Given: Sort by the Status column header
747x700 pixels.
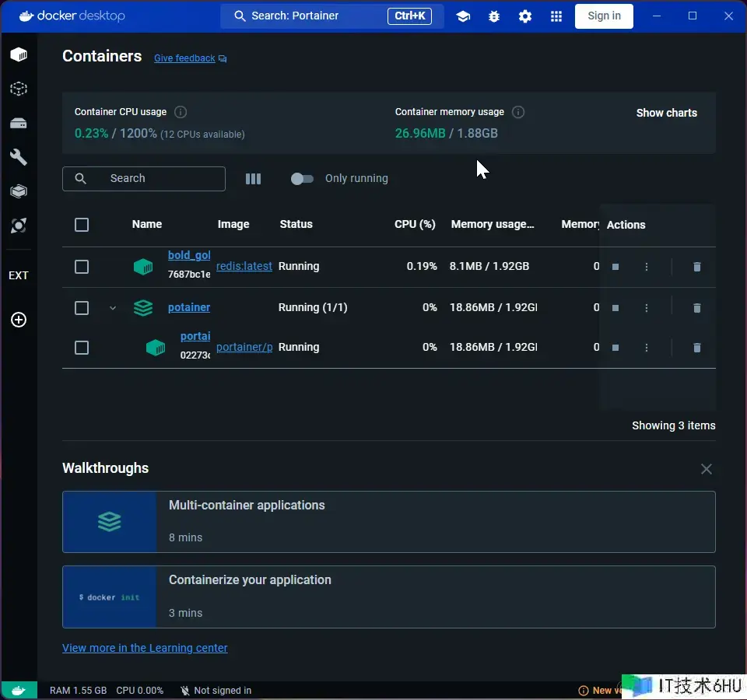Looking at the screenshot, I should pos(296,224).
